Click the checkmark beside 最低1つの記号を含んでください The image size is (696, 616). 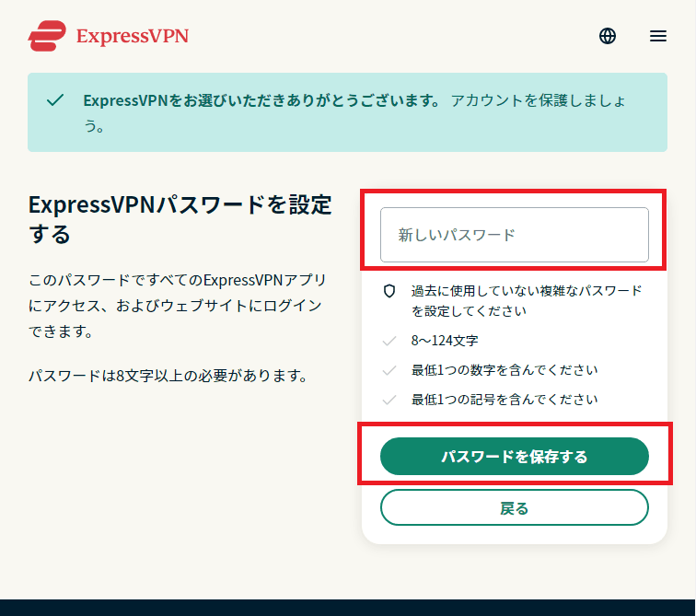(389, 400)
